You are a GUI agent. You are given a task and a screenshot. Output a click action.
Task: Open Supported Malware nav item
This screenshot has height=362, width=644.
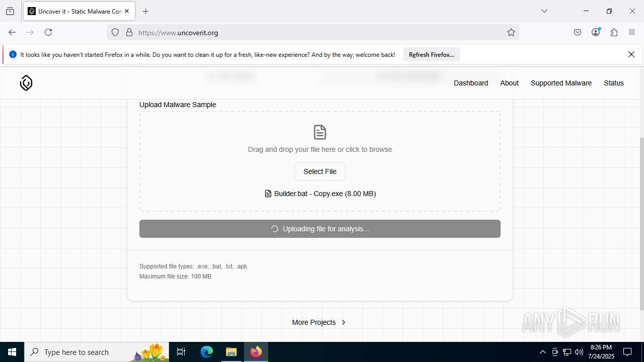click(561, 83)
